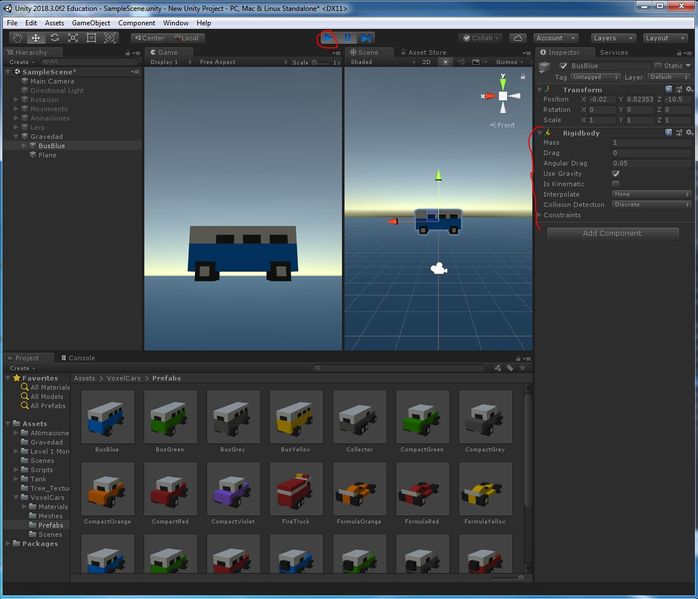
Task: Expand BusBlue in Hierarchy
Action: point(24,146)
